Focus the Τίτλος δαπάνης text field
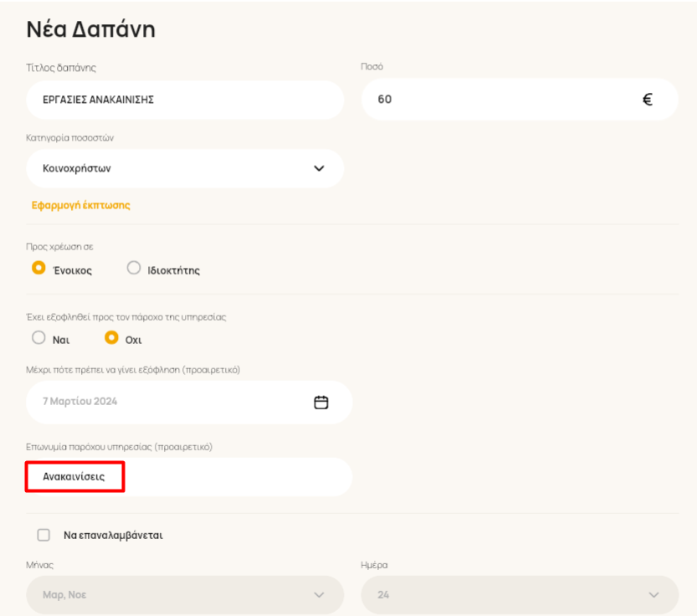Viewport: 697px width, 616px height. 185,100
